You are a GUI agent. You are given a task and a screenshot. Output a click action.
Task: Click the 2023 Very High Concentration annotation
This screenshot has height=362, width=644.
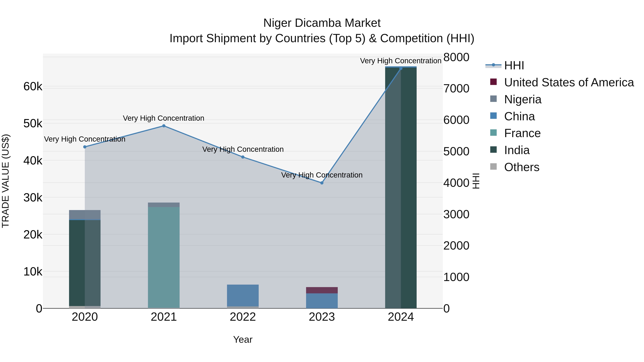coord(322,175)
